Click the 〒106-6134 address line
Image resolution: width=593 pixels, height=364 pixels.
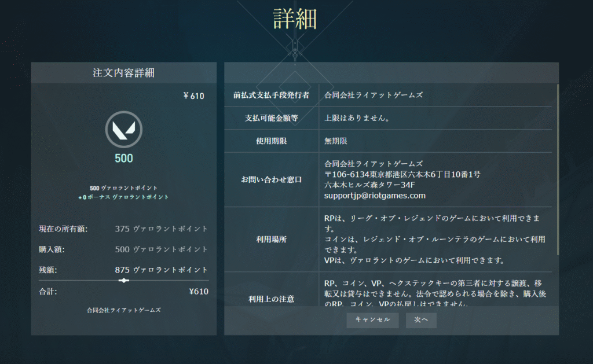pos(402,175)
